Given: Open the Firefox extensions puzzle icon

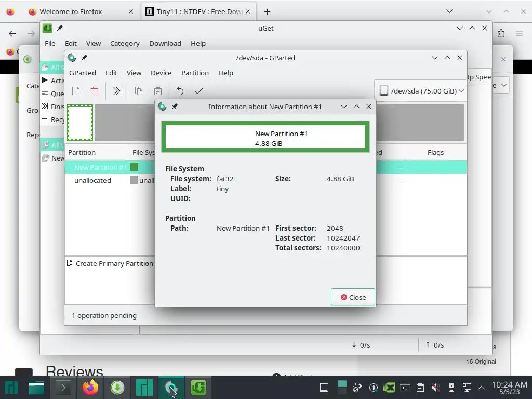Looking at the screenshot, I should click(501, 33).
